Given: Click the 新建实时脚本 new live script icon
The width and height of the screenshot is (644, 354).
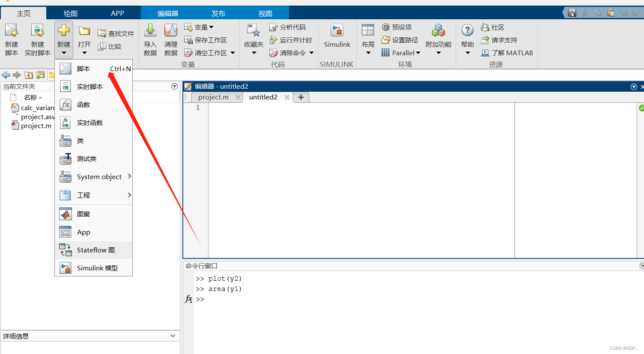Looking at the screenshot, I should [x=37, y=31].
